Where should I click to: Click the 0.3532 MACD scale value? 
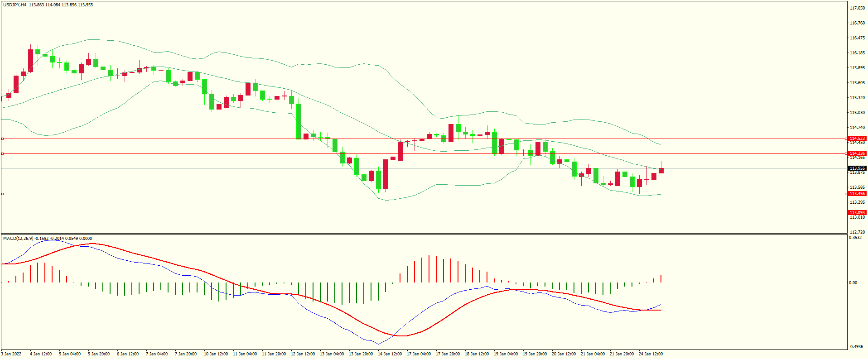coord(855,238)
